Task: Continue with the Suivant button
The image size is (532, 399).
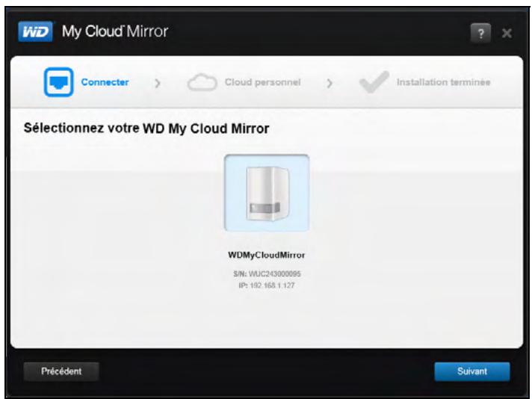Action: (472, 371)
